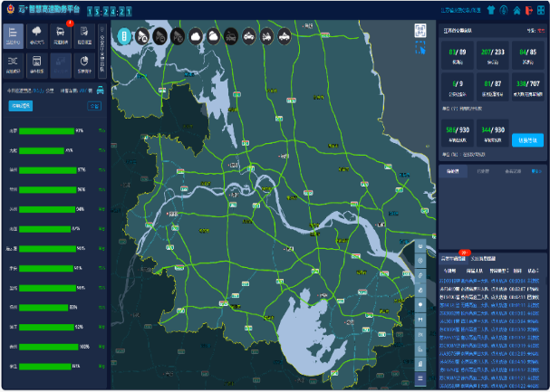The width and height of the screenshot is (550, 392).
Task: Click the red exit icon in header
Action: tap(528, 11)
